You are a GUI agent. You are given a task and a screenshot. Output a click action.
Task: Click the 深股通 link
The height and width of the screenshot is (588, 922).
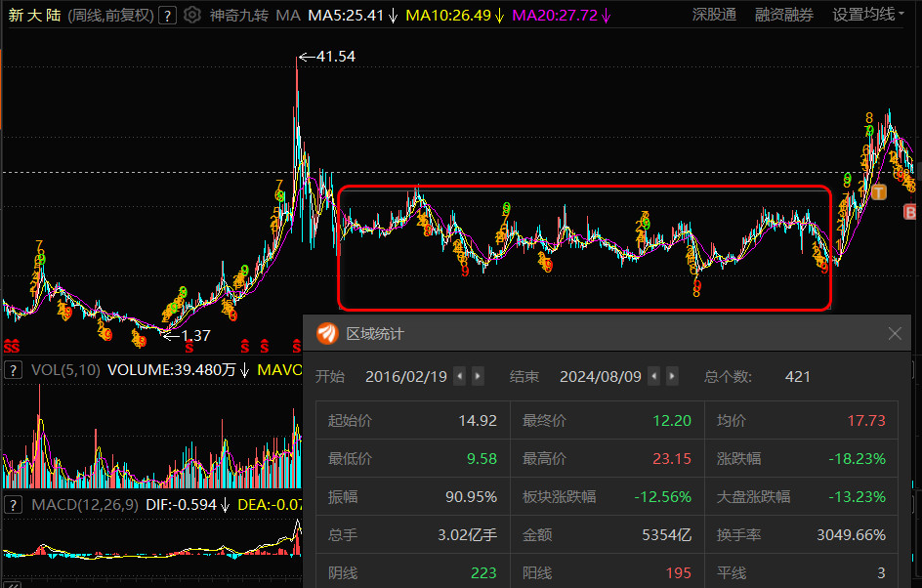click(714, 15)
